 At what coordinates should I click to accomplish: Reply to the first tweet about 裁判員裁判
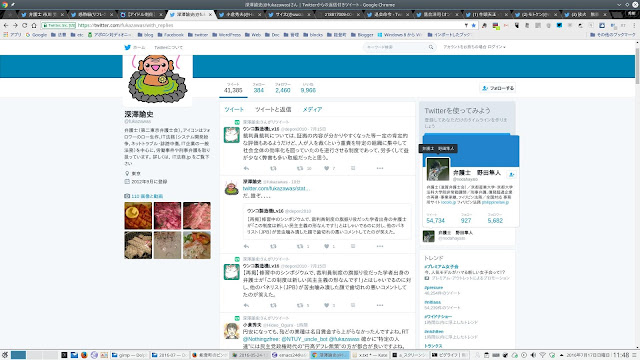(246, 168)
